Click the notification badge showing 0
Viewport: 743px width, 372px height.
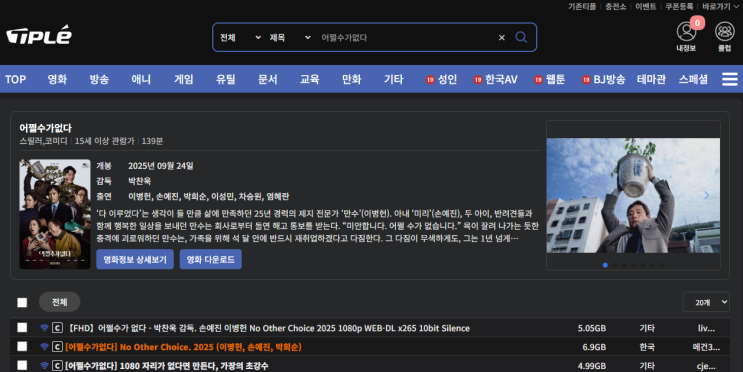coord(697,23)
